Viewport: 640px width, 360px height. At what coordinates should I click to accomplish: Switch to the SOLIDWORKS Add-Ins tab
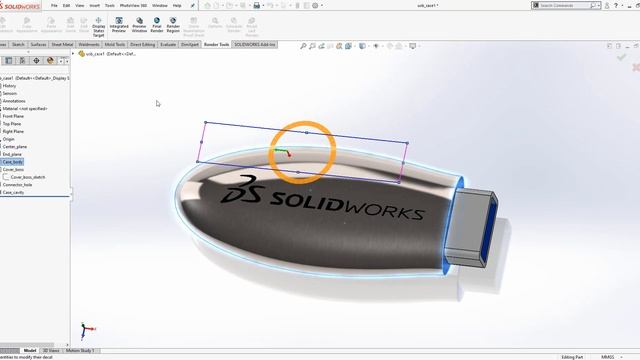tap(255, 44)
